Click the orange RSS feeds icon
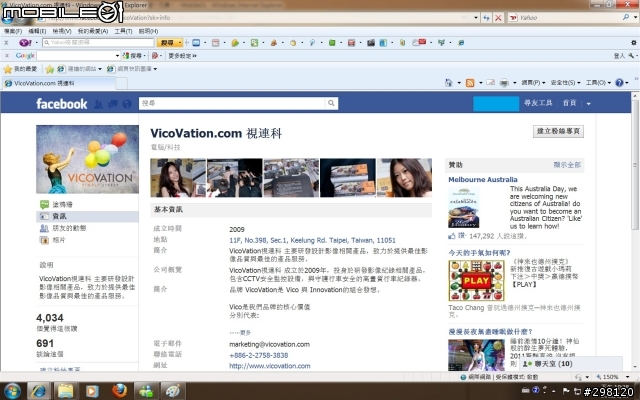Viewport: 640px width, 400px height. 470,83
